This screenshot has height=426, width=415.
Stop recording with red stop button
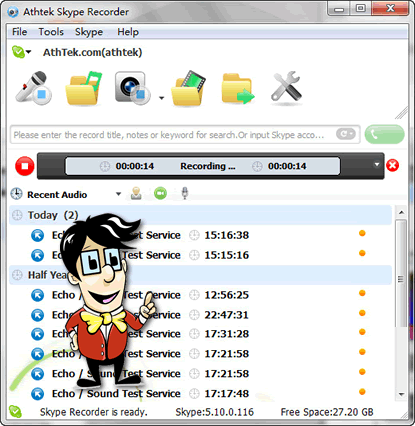pyautogui.click(x=25, y=166)
